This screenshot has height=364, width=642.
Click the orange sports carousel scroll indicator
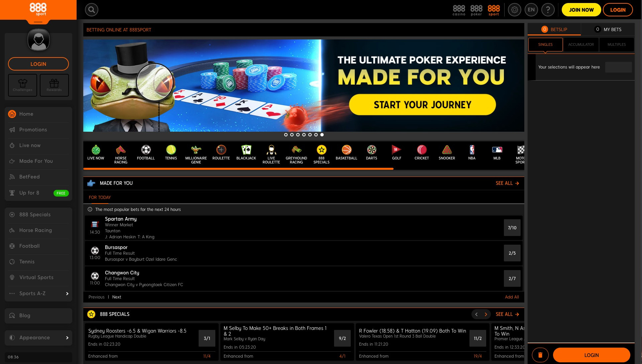[238, 169]
